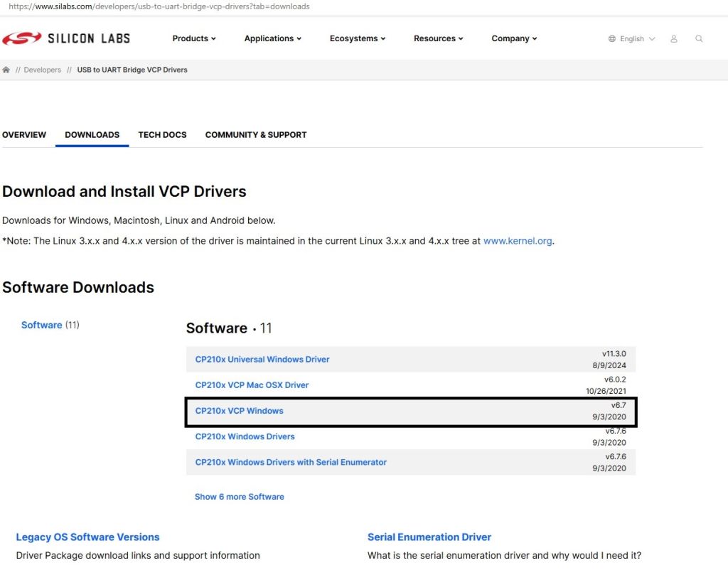This screenshot has height=575, width=728.
Task: Click the home icon in breadcrumb
Action: (x=6, y=70)
